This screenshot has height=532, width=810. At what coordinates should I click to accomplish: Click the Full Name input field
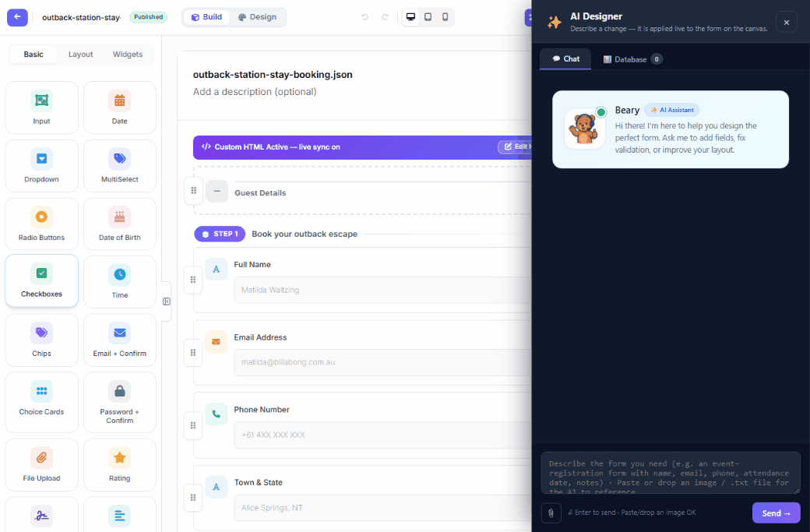(382, 290)
